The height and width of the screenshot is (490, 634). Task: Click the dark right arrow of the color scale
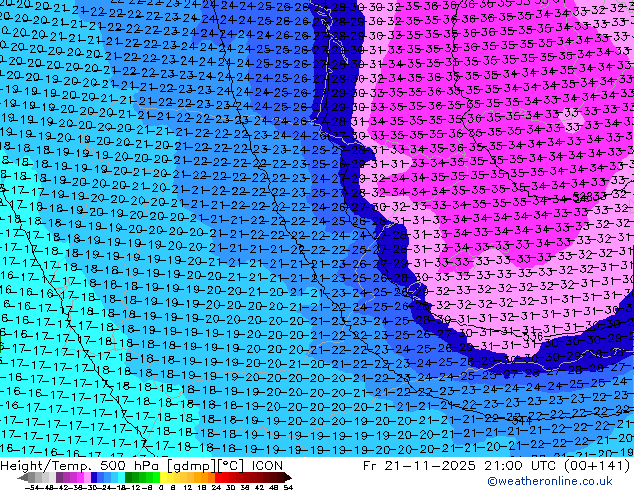[287, 478]
